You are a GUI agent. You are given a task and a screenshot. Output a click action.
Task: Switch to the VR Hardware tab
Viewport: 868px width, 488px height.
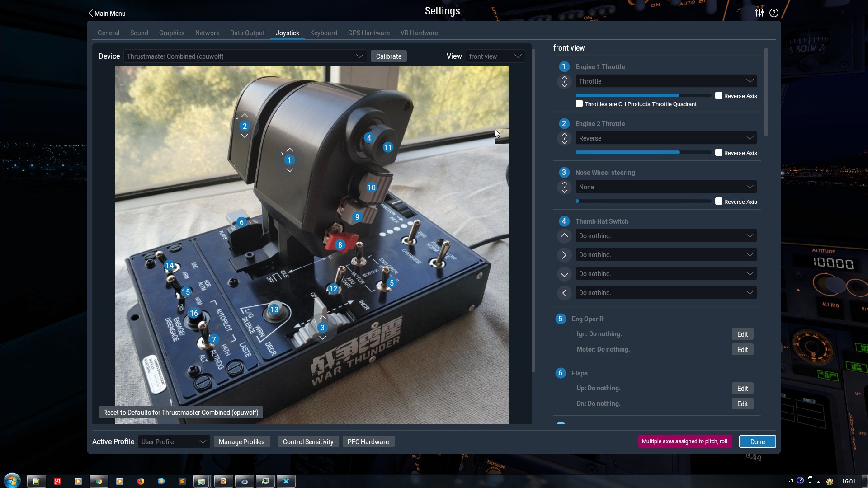pos(419,33)
